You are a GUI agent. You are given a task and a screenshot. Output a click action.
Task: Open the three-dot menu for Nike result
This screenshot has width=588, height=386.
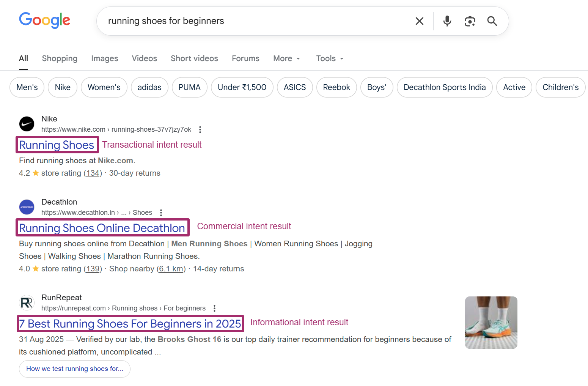(x=200, y=130)
